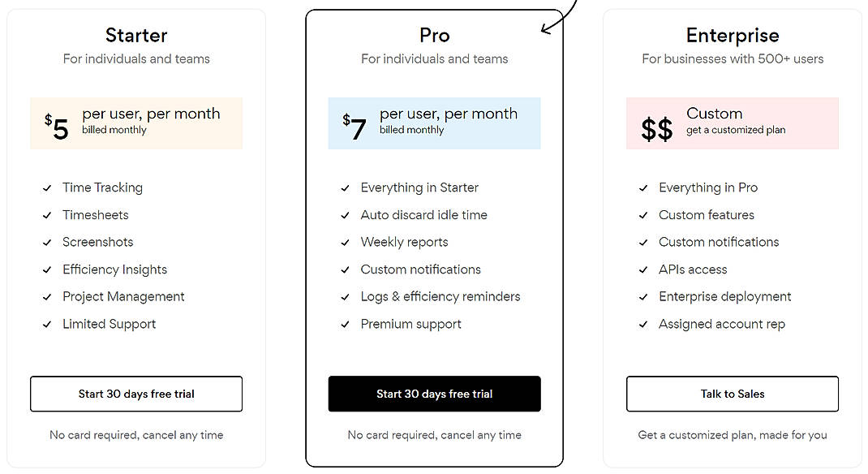This screenshot has height=474, width=868.
Task: Start the Starter plan free trial
Action: point(135,394)
